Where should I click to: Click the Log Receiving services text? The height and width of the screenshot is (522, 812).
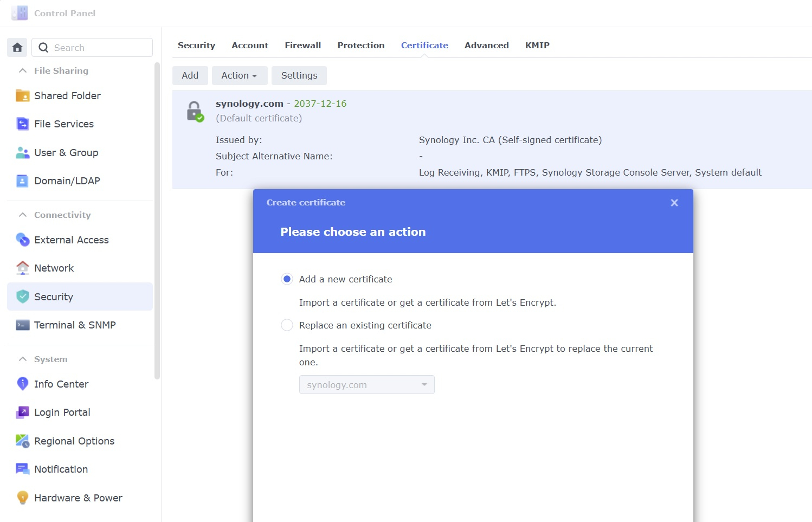[x=590, y=172]
